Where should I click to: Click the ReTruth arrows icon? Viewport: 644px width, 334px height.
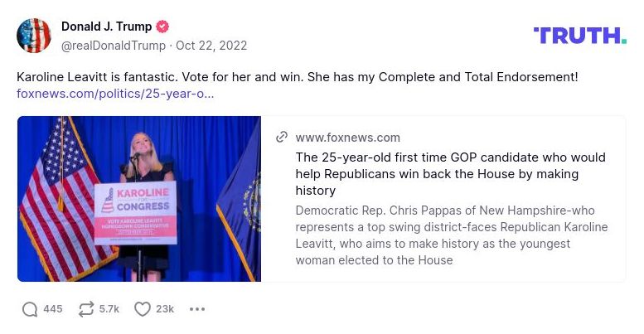pos(85,309)
